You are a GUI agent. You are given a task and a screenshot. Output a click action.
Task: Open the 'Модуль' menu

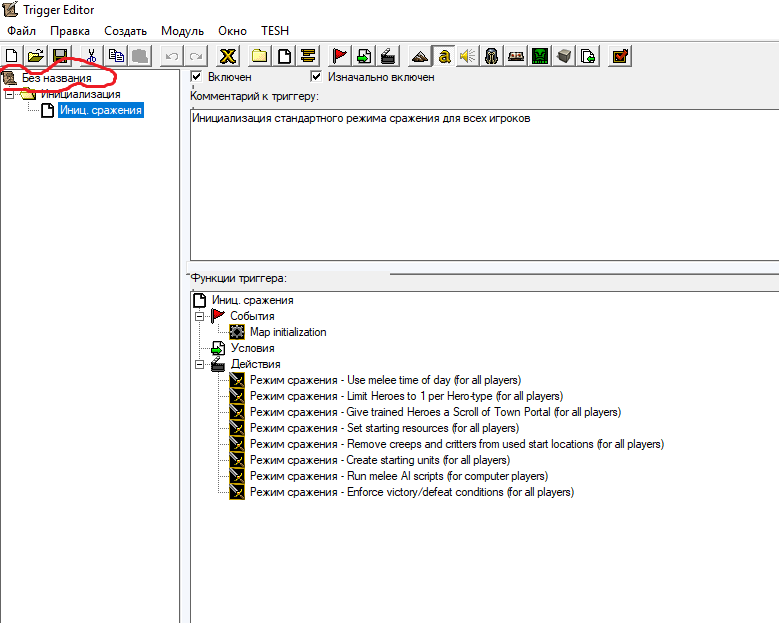(x=182, y=31)
